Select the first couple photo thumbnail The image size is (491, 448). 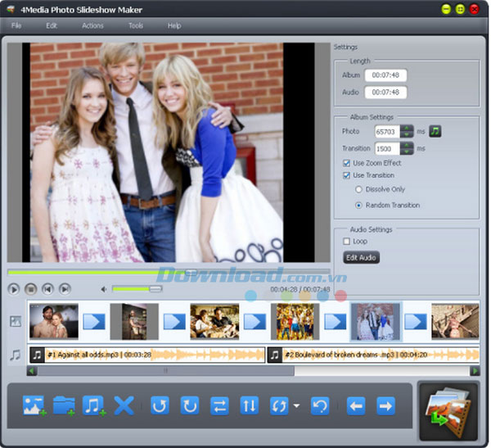tap(54, 321)
